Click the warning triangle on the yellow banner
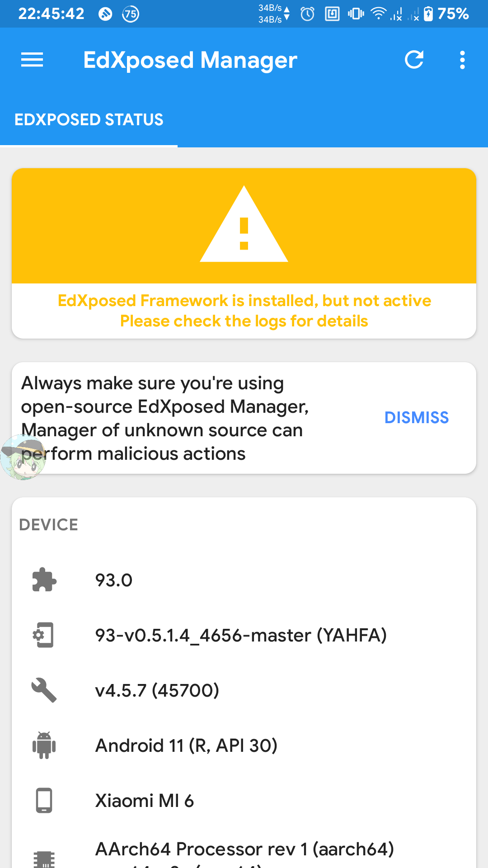 point(244,225)
